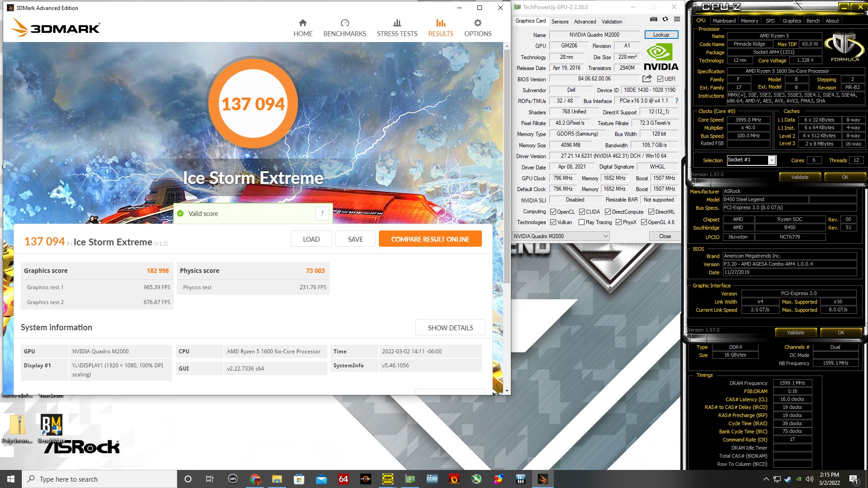Open the GPU selection dropdown NVIDIA Quadro M2000
The height and width of the screenshot is (488, 868).
[x=561, y=236]
